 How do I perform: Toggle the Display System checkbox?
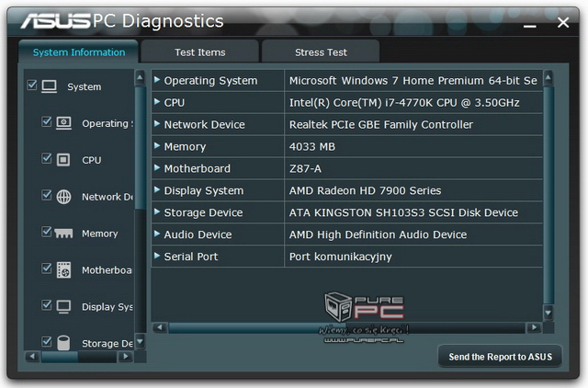[x=47, y=304]
